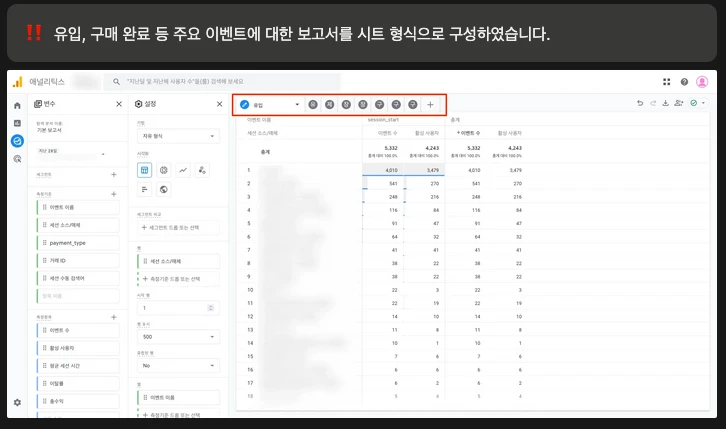Redo the exploration change
This screenshot has height=429, width=726.
click(x=653, y=103)
